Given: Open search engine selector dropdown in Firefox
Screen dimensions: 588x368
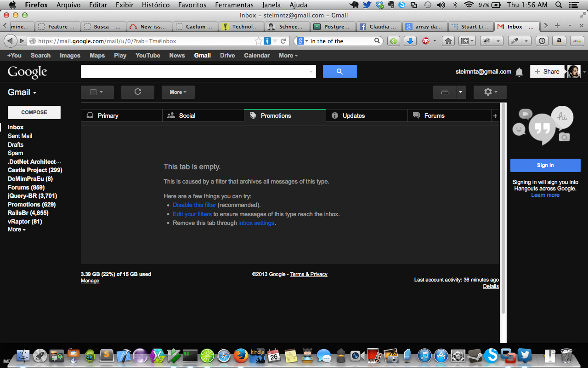Looking at the screenshot, I should 302,41.
